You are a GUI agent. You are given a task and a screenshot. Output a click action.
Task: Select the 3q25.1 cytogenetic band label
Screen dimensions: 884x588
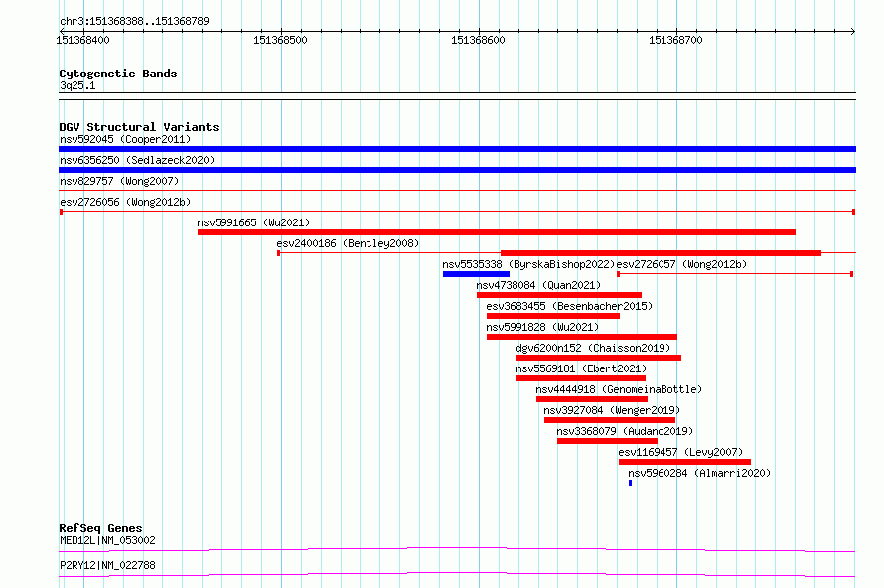(77, 85)
